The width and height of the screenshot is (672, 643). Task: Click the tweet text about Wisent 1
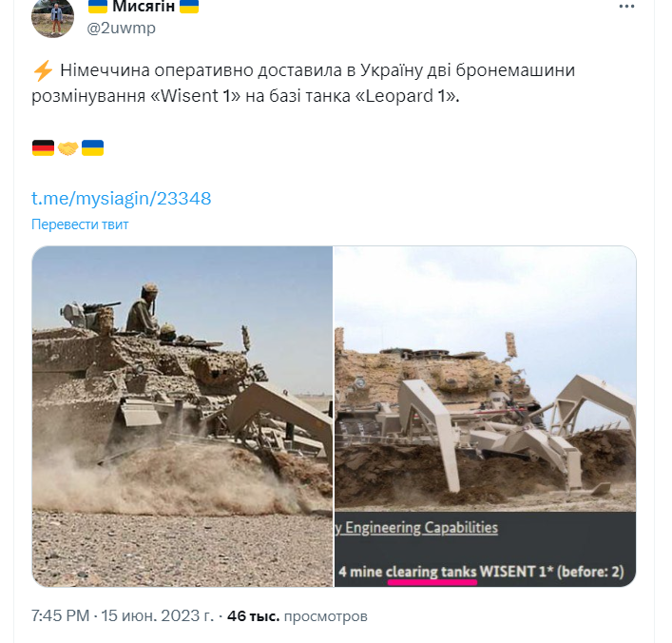(303, 83)
